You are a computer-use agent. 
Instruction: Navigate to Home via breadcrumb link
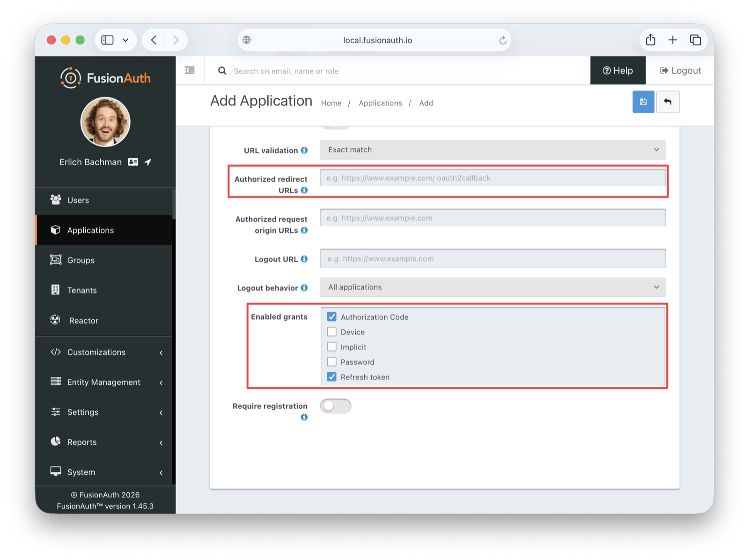click(331, 103)
